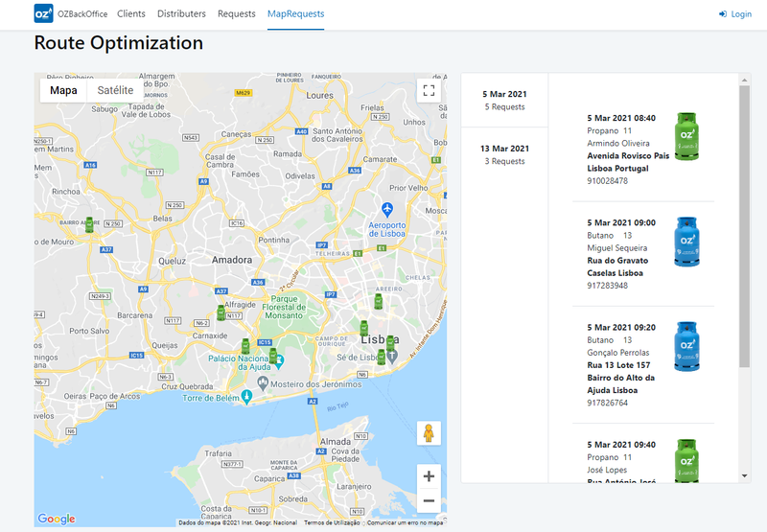
Task: Click address Rua 13 Lote 157
Action: coord(618,365)
